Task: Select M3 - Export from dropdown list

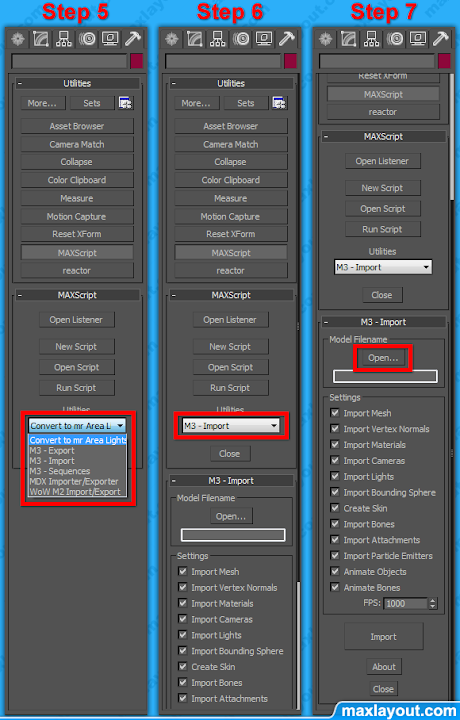Action: (77, 450)
